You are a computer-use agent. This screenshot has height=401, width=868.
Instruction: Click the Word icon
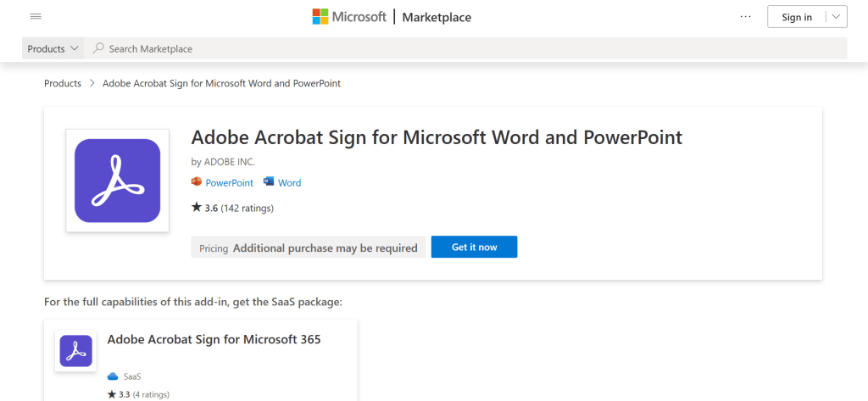(x=269, y=182)
